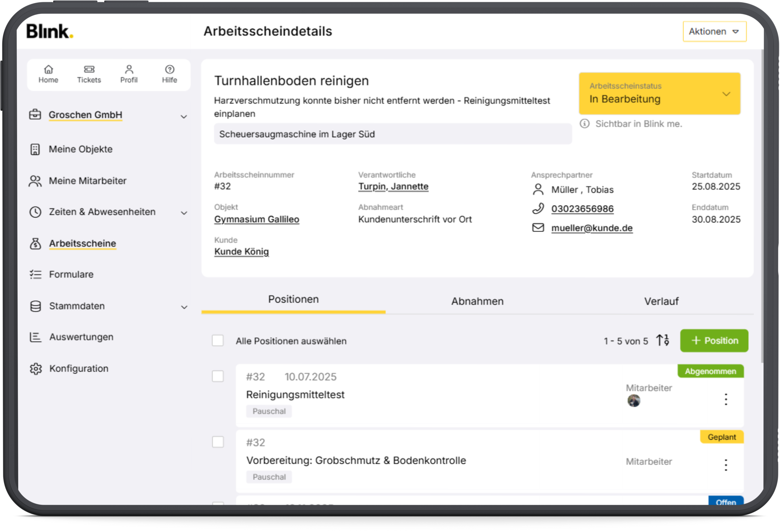Click the info icon next to Sichtbar in Blink me
The height and width of the screenshot is (532, 780).
tap(584, 124)
